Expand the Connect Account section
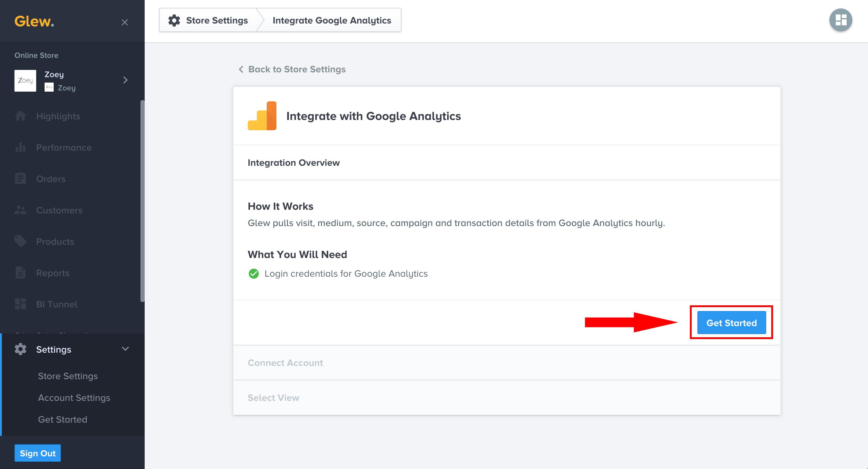 coord(285,363)
